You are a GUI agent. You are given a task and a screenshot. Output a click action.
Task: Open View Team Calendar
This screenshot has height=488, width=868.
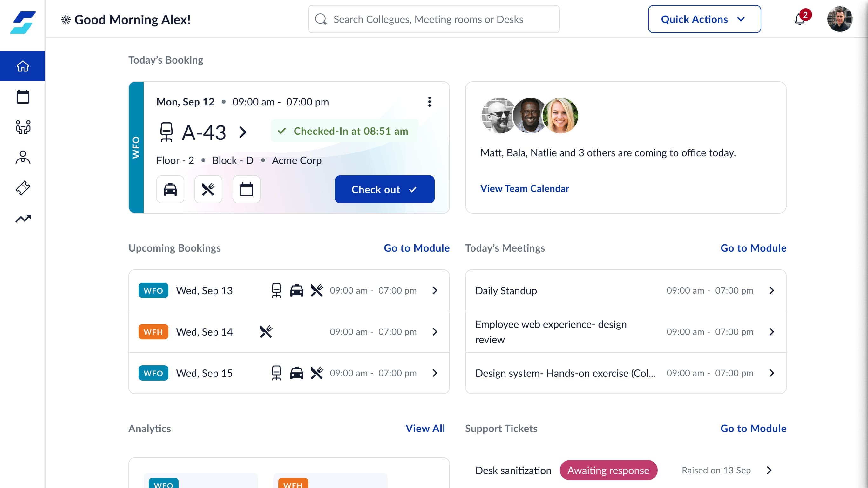524,188
